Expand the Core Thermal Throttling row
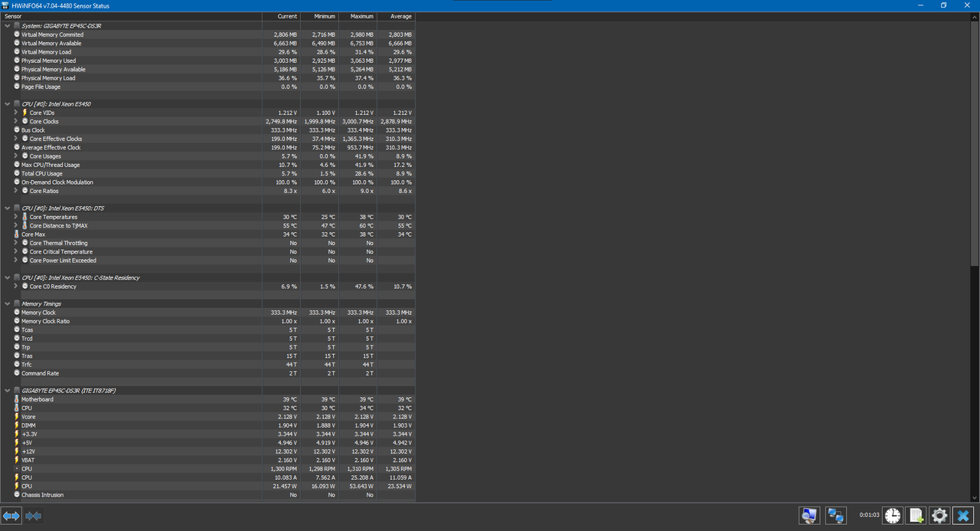980x531 pixels. coord(15,243)
